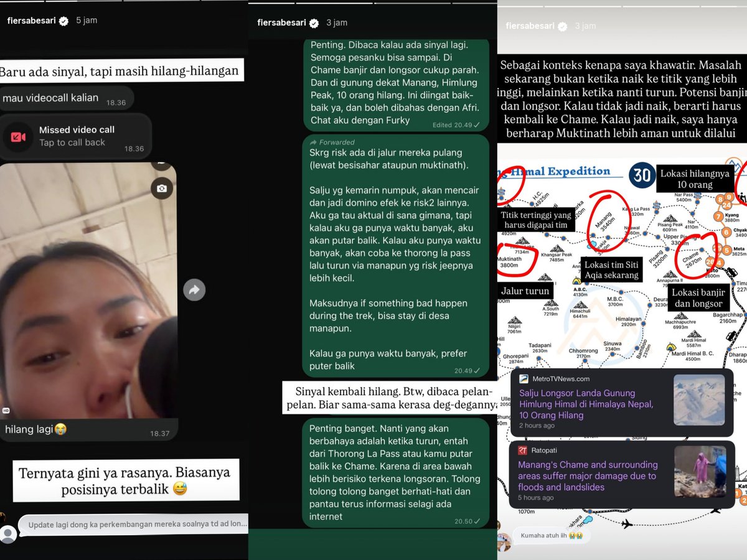Screen dimensions: 747x560
Task: Tap the 'Missed video call' bubble to call back
Action: [76, 136]
